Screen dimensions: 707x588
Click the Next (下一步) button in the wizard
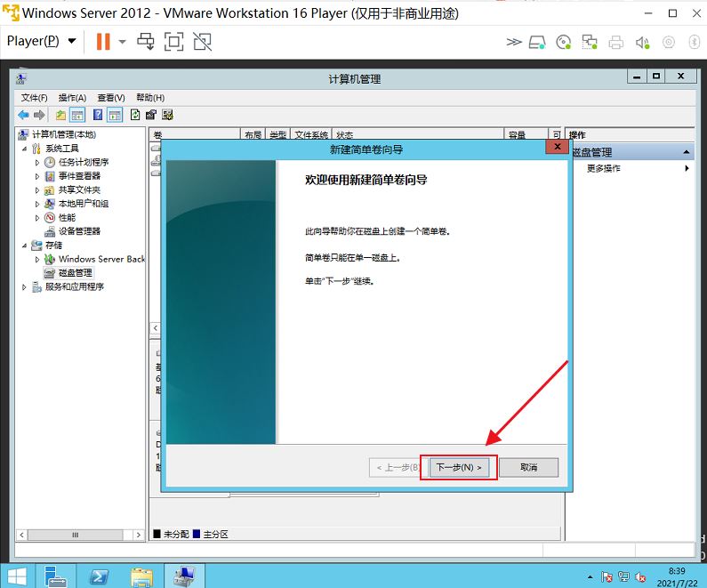(459, 467)
